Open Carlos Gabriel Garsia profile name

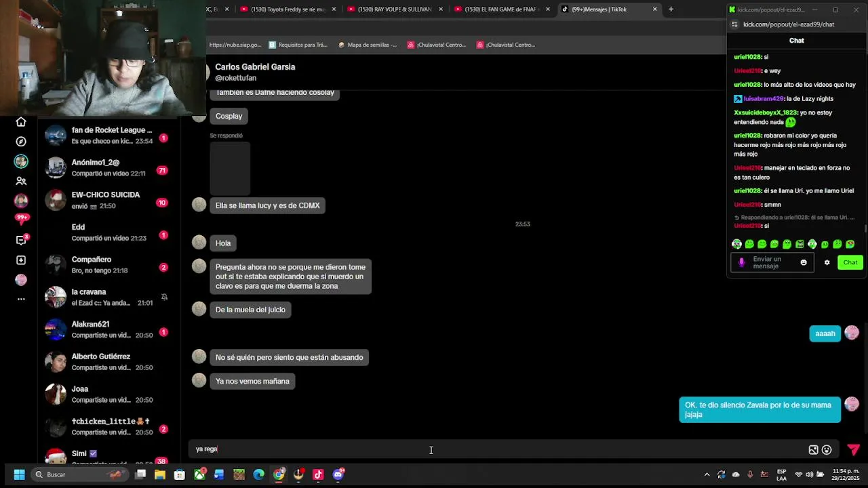pos(255,67)
